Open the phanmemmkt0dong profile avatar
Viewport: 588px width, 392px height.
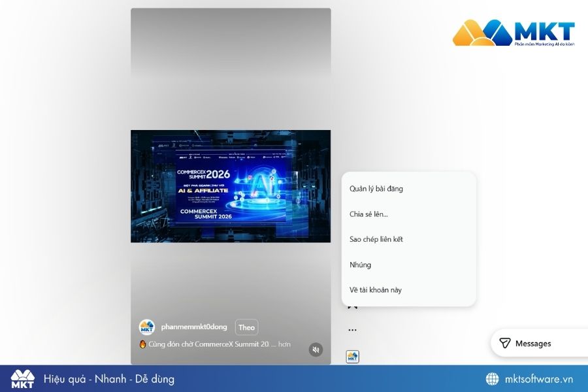[146, 327]
